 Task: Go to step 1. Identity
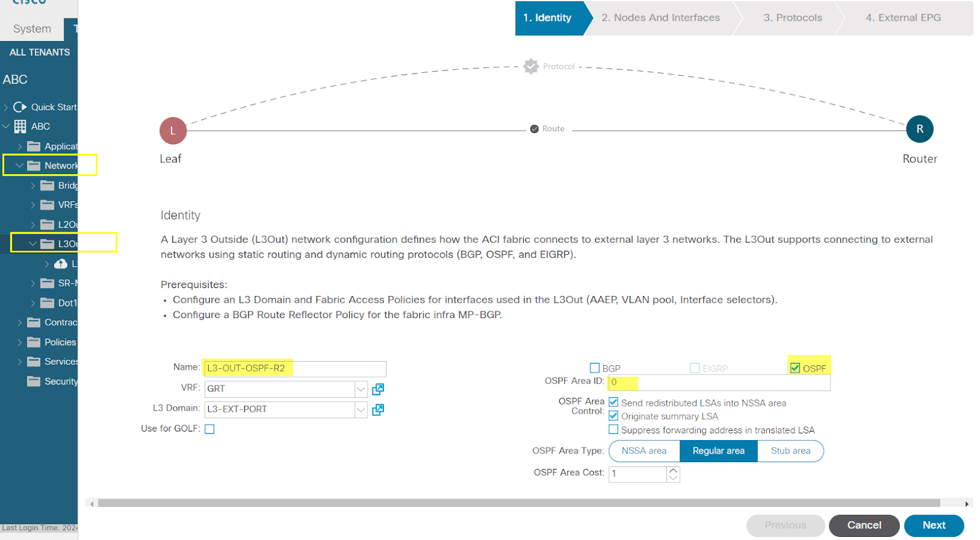point(551,18)
